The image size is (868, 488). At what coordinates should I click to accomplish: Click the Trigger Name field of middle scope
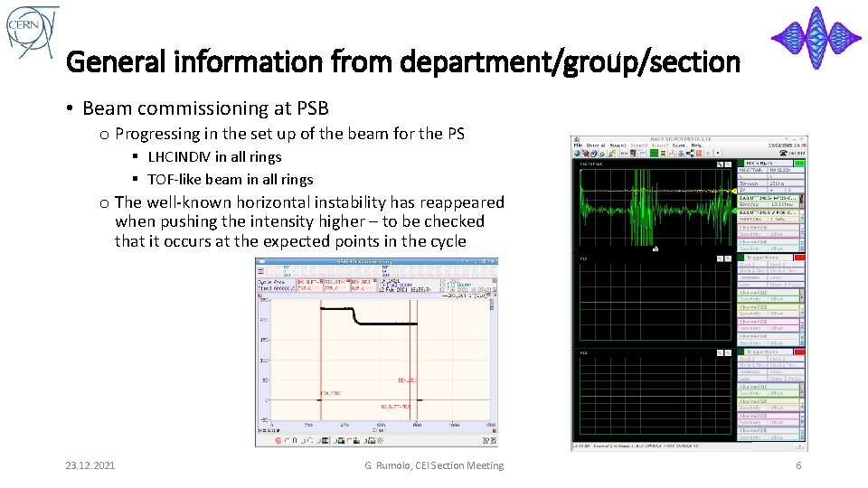tap(769, 258)
